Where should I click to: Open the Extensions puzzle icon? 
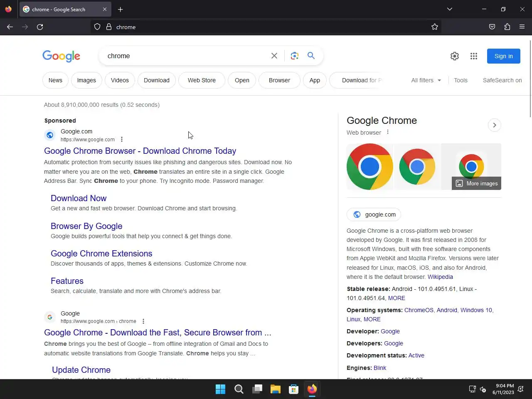pos(507,27)
